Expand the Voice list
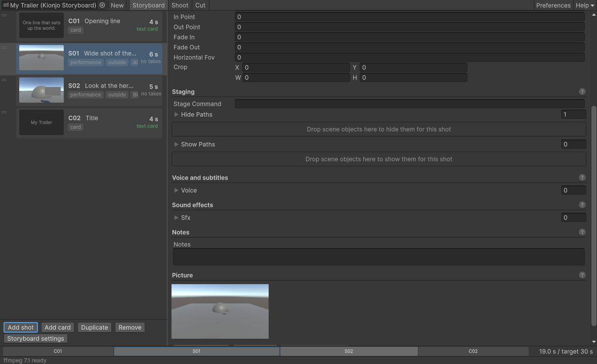Viewport: 597px width, 364px height. pyautogui.click(x=176, y=191)
